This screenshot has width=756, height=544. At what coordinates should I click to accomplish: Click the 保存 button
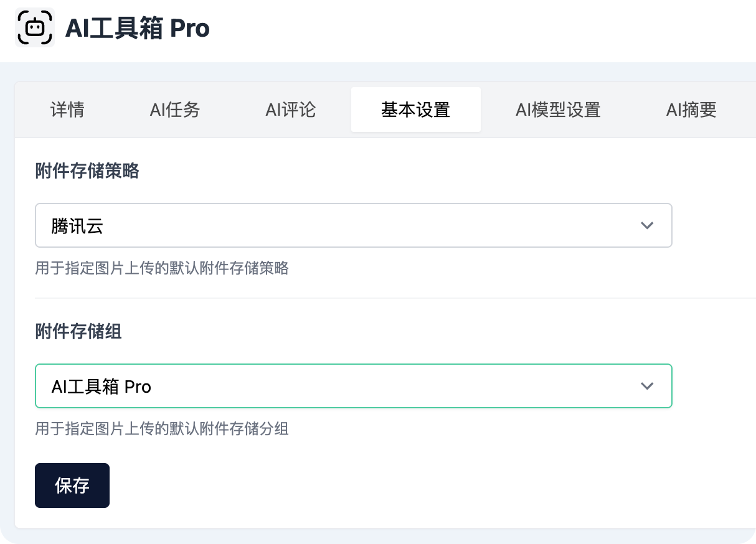pyautogui.click(x=72, y=485)
